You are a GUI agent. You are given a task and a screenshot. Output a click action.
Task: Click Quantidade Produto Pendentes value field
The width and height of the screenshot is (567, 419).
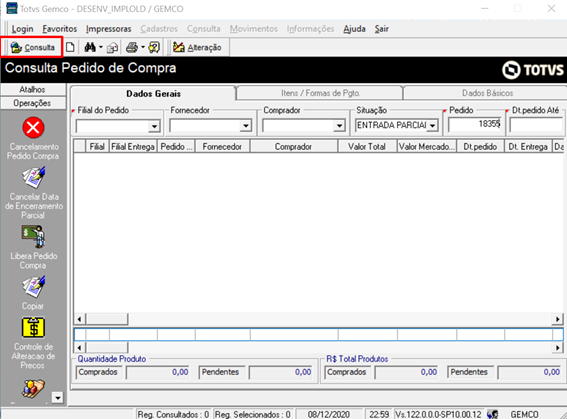click(281, 372)
